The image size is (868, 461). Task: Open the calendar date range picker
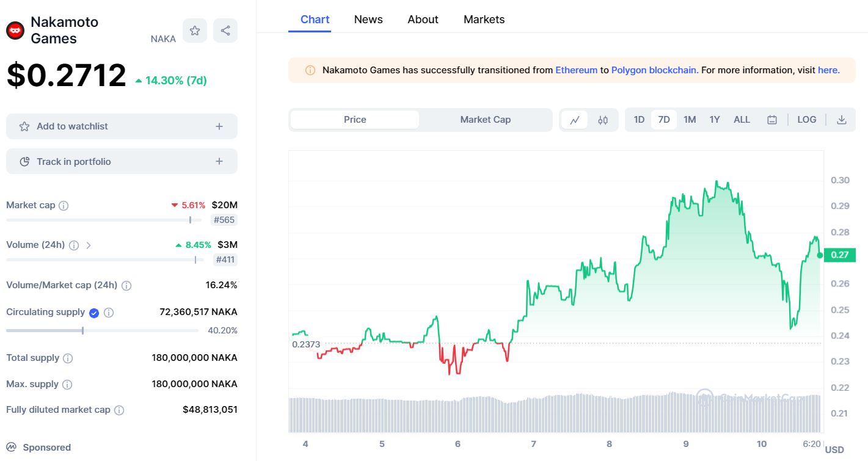tap(772, 120)
